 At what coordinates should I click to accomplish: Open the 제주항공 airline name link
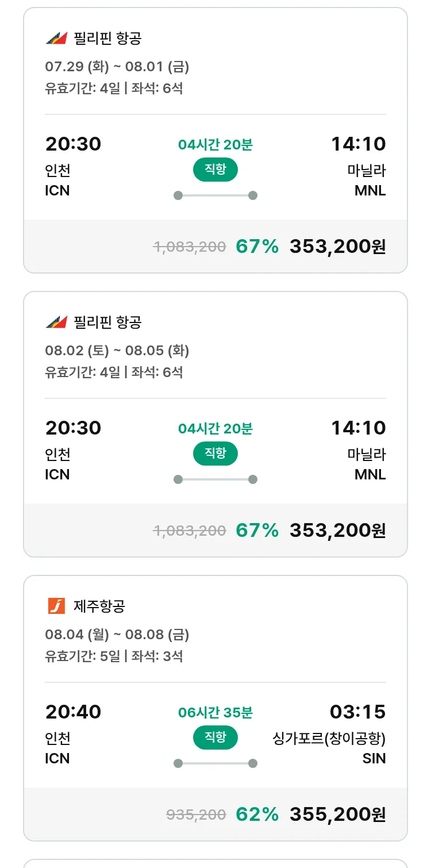[99, 606]
